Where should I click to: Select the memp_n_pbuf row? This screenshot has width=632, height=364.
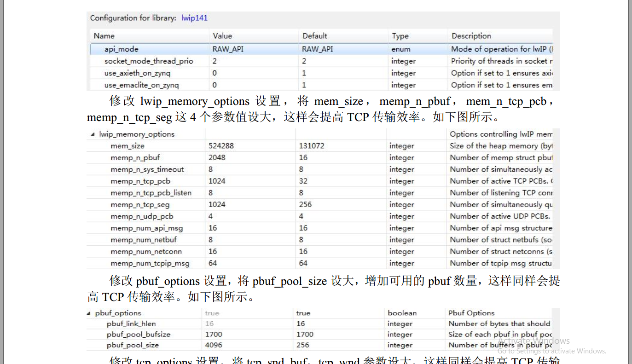pos(135,158)
